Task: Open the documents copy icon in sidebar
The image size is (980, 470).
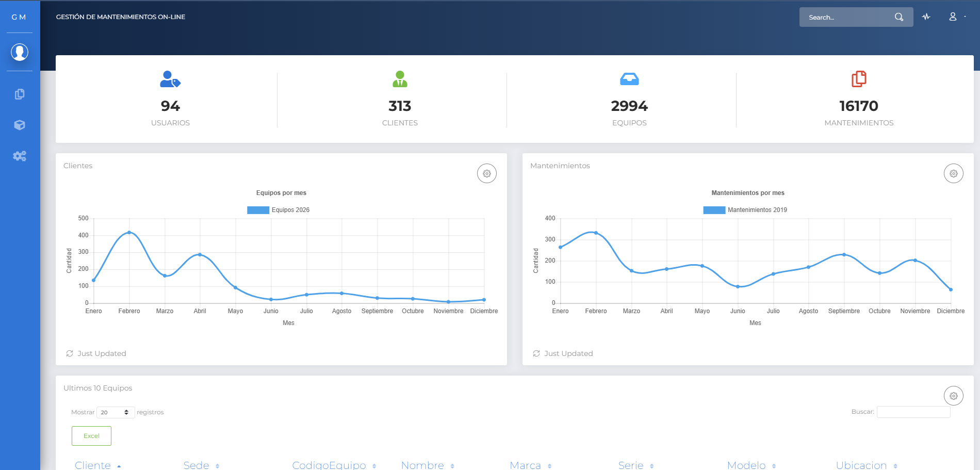Action: pyautogui.click(x=20, y=94)
